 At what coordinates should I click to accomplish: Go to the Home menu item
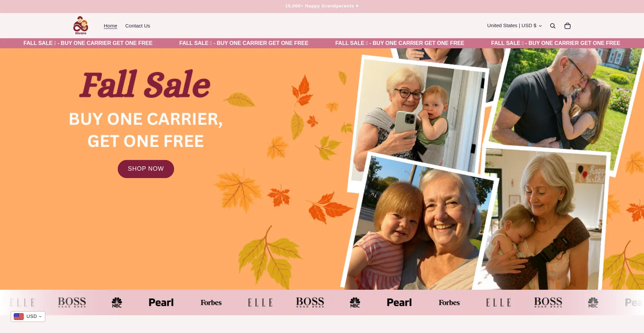click(110, 26)
